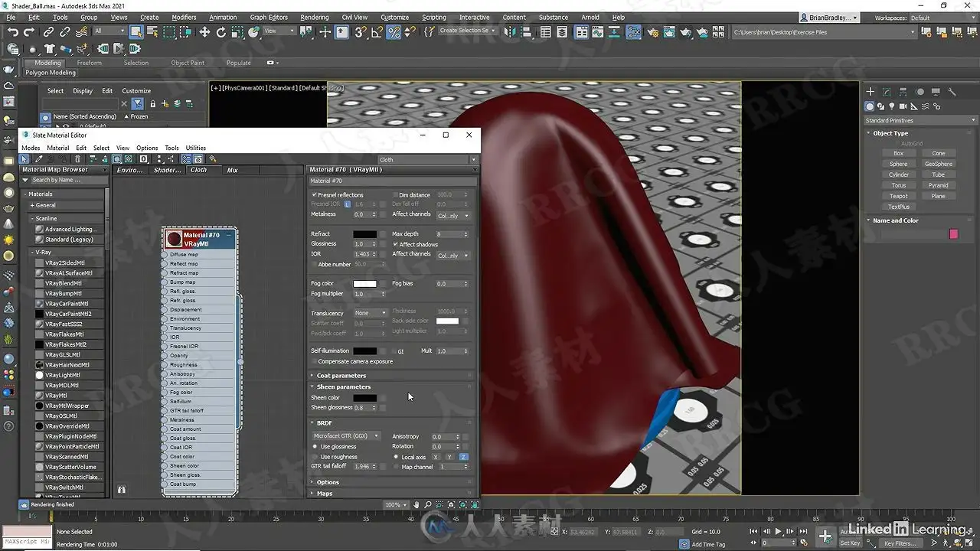The width and height of the screenshot is (980, 551).
Task: Select VRayBlendMtl in material browser
Action: coord(64,283)
